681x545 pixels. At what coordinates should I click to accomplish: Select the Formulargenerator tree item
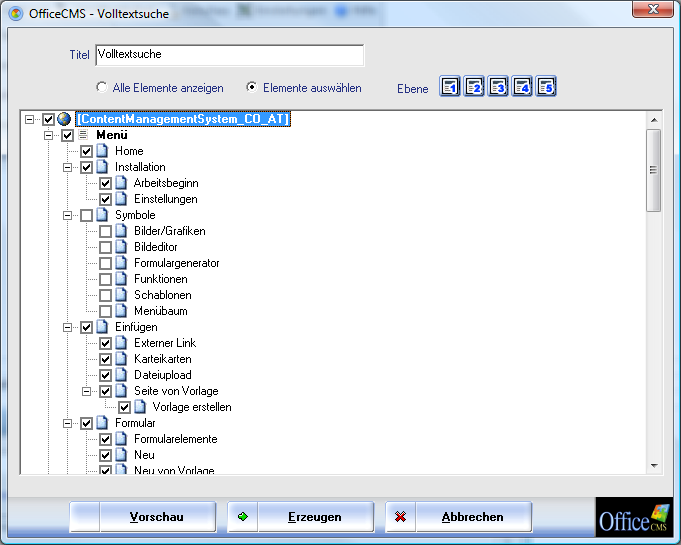pyautogui.click(x=176, y=263)
